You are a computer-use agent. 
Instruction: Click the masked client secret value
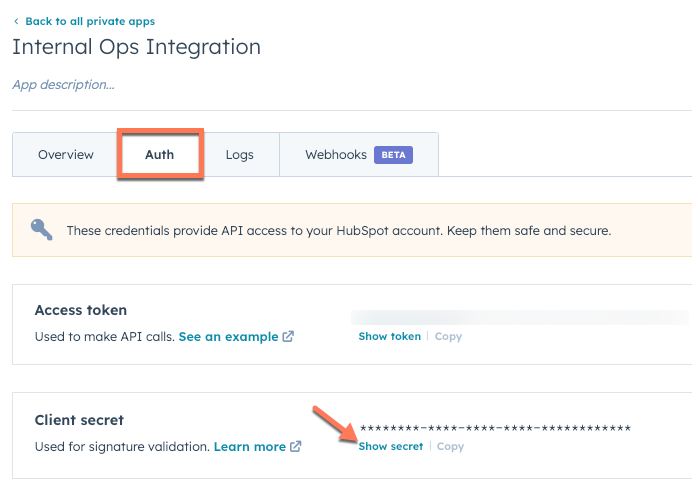pos(496,428)
